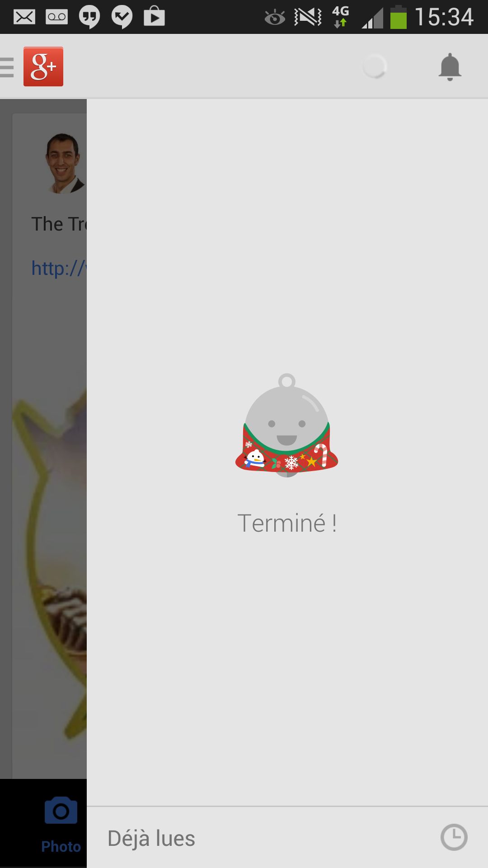
Task: Tap the Terminé ! message
Action: point(287,524)
